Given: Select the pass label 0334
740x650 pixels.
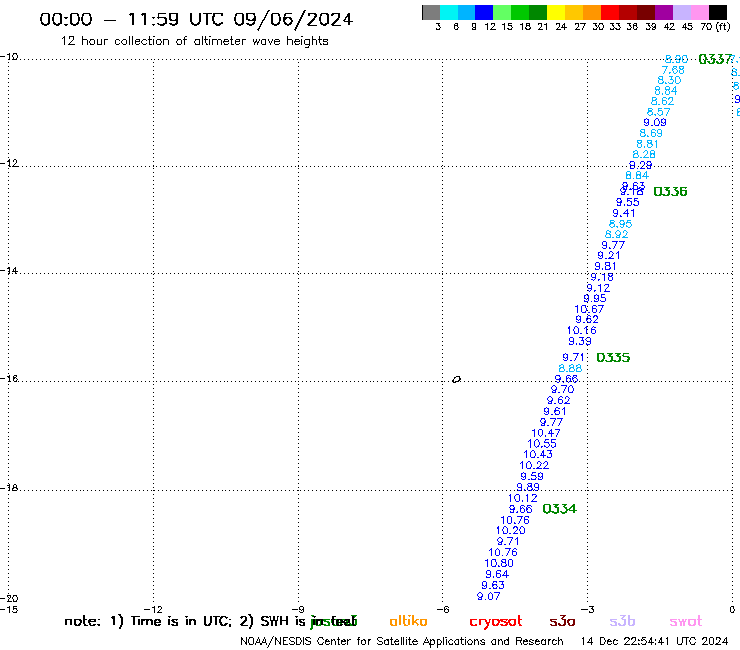Looking at the screenshot, I should 559,509.
